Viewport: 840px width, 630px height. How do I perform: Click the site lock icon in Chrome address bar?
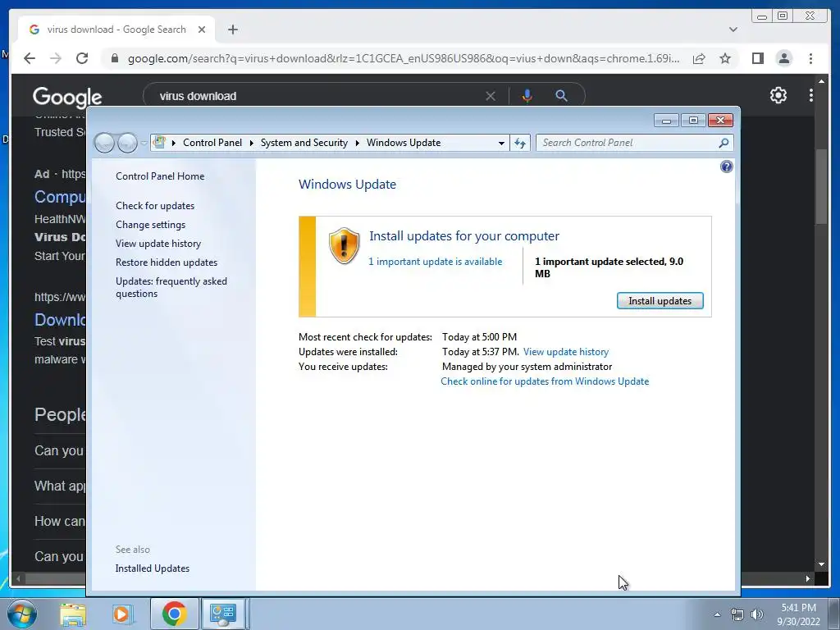pyautogui.click(x=114, y=58)
